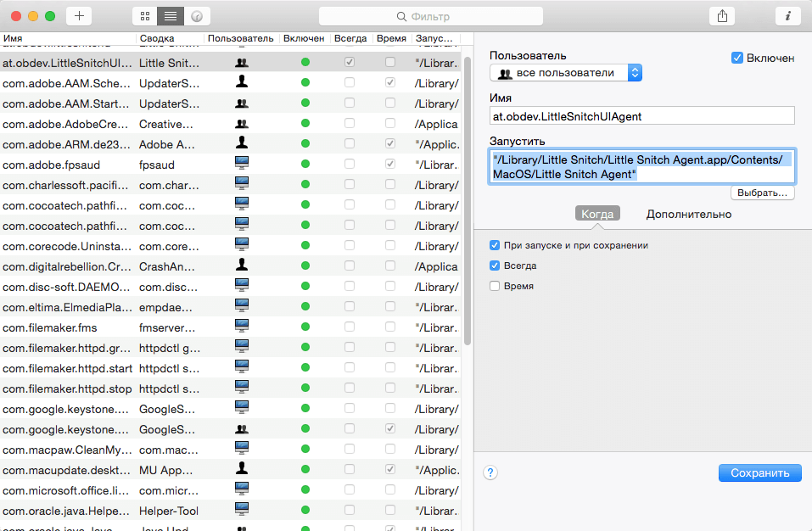Image resolution: width=812 pixels, height=531 pixels.
Task: Click the computer icon of com.disc-soft.DAEMO… row
Action: coord(241,285)
